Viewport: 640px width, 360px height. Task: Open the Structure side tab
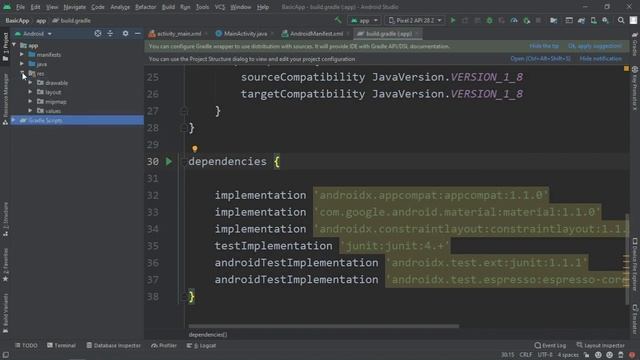coord(5,219)
